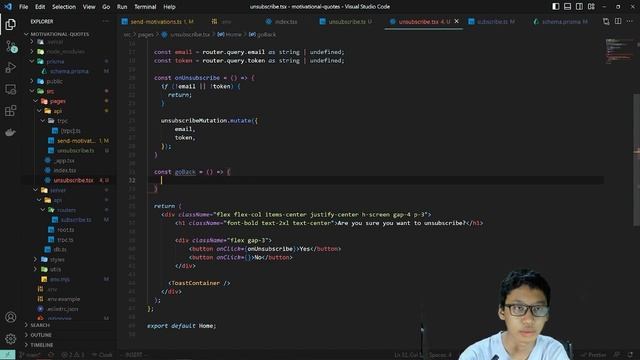640x360 pixels.
Task: Expand the TIMELINE section
Action: 42,345
